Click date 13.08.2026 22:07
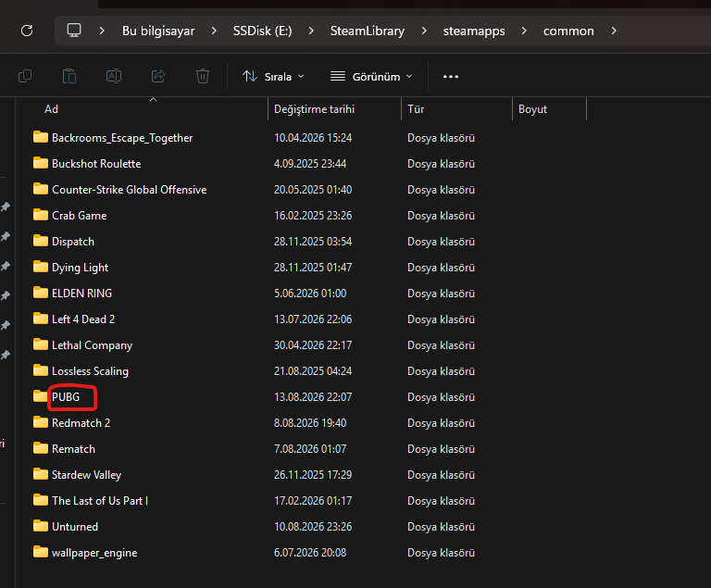The height and width of the screenshot is (588, 711). click(313, 397)
